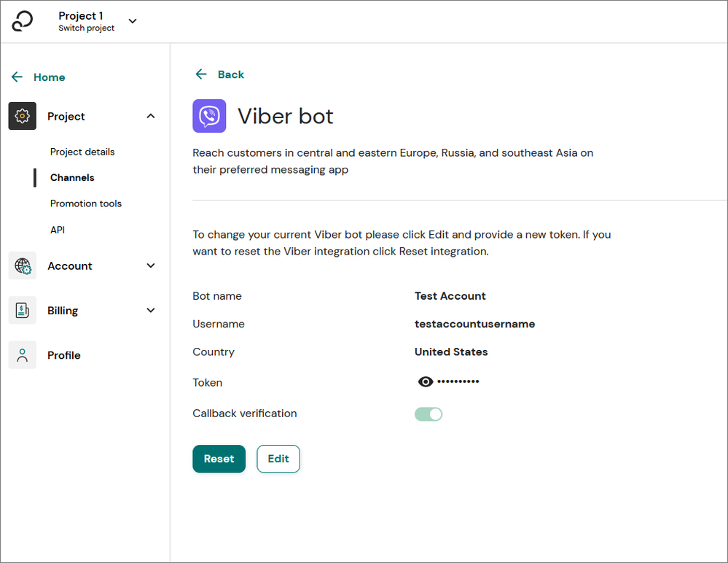Click the Token label
This screenshot has width=728, height=563.
(208, 382)
